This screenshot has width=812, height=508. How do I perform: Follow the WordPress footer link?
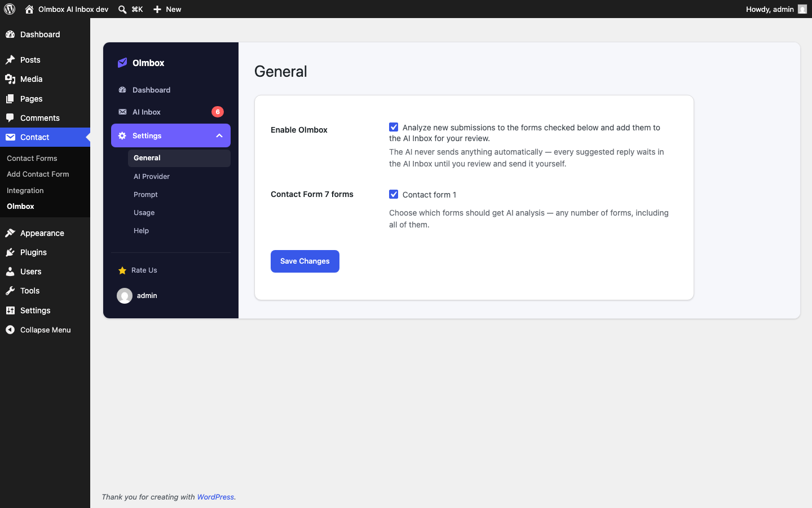click(x=215, y=497)
